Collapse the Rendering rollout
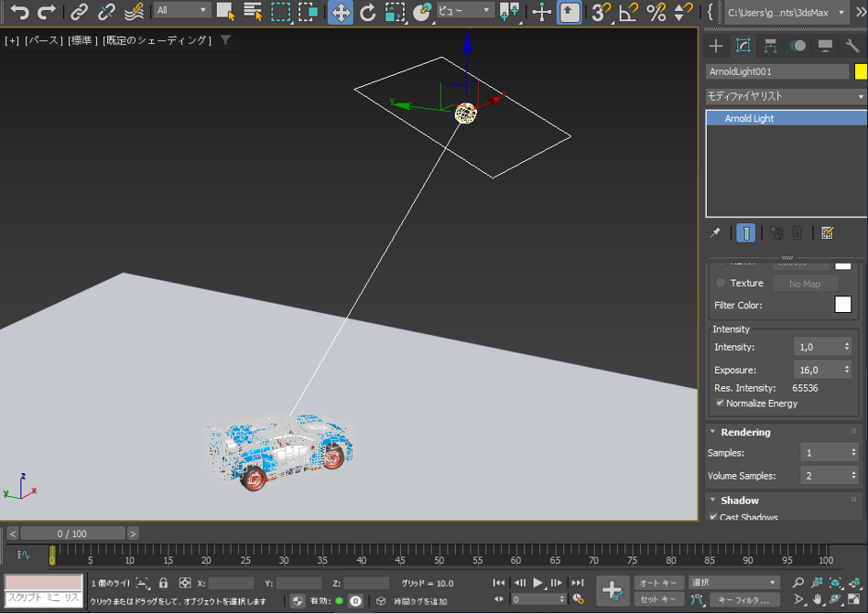 (x=744, y=432)
